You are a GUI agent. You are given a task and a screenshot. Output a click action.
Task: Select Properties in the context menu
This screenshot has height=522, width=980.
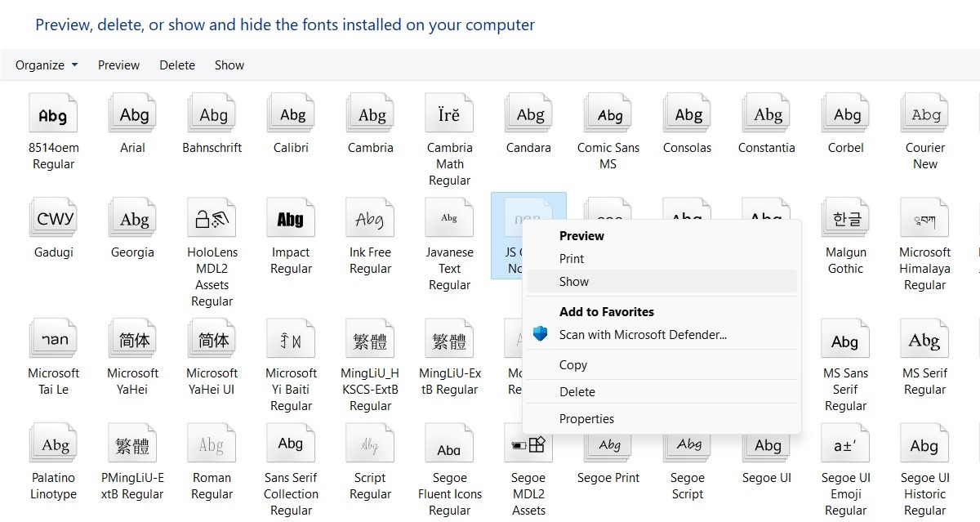[x=586, y=418]
